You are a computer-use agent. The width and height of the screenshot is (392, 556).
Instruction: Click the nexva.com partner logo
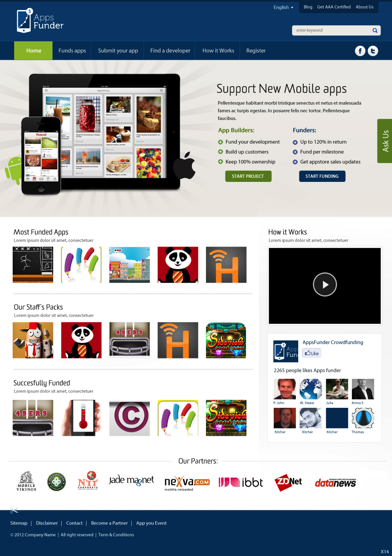[187, 483]
